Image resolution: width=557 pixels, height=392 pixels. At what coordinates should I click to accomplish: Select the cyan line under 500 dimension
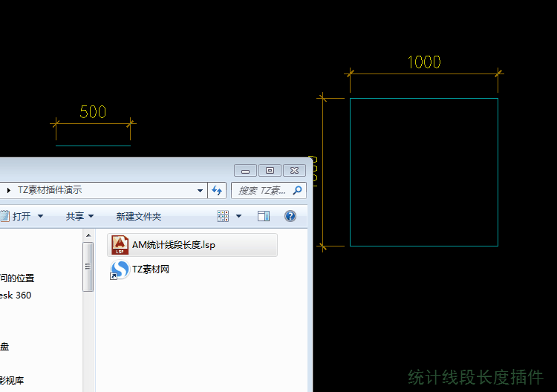[93, 146]
